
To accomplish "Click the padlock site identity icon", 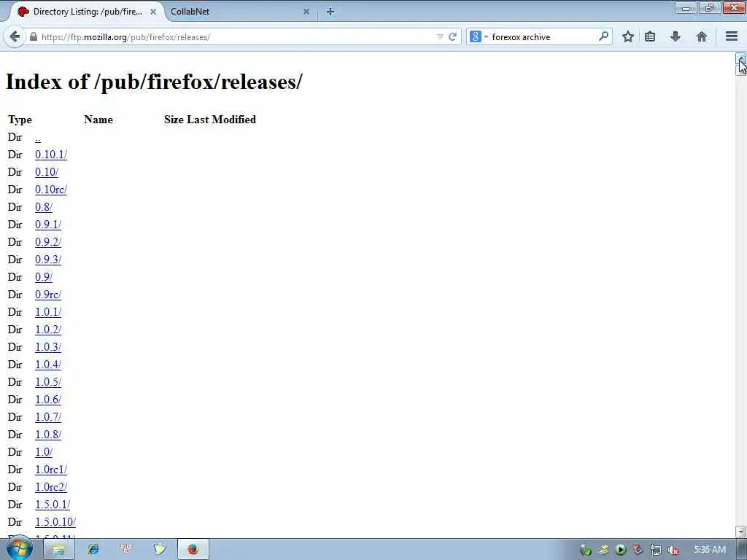I will click(34, 36).
